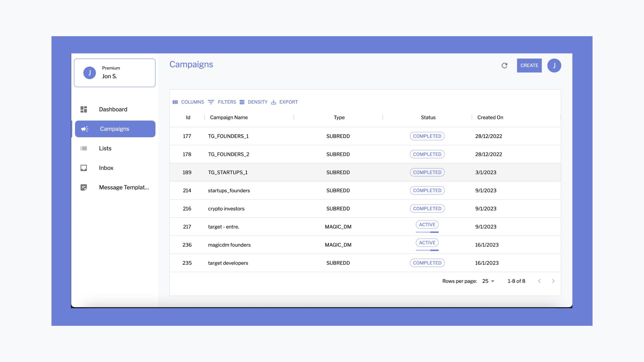This screenshot has width=644, height=362.
Task: Open the Columns selector panel
Action: [188, 102]
